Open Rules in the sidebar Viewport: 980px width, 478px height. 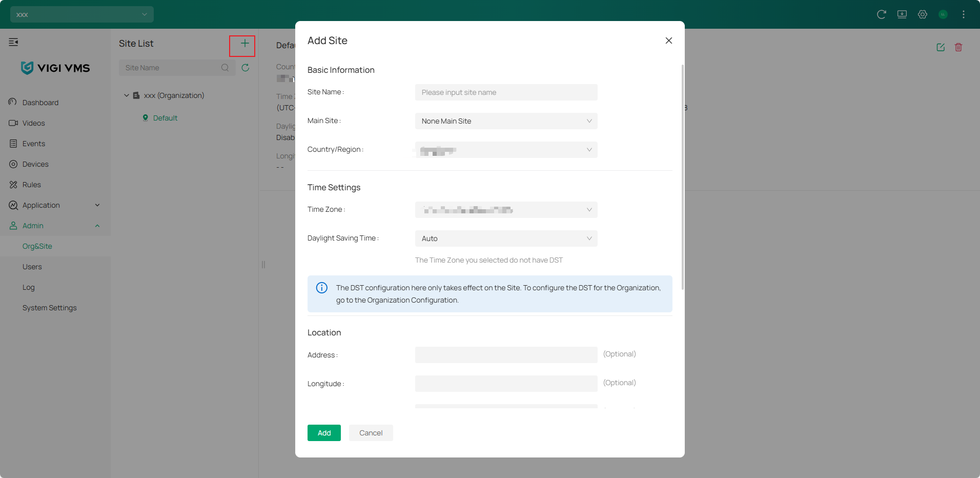(55, 185)
